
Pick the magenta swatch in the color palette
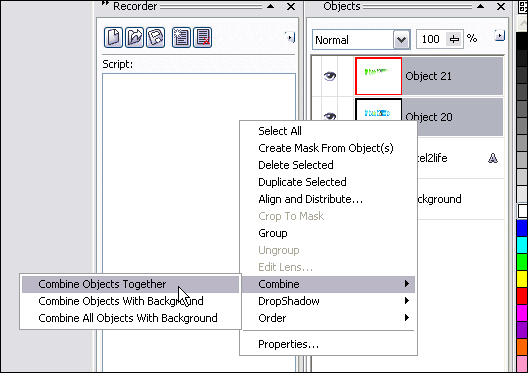click(522, 313)
